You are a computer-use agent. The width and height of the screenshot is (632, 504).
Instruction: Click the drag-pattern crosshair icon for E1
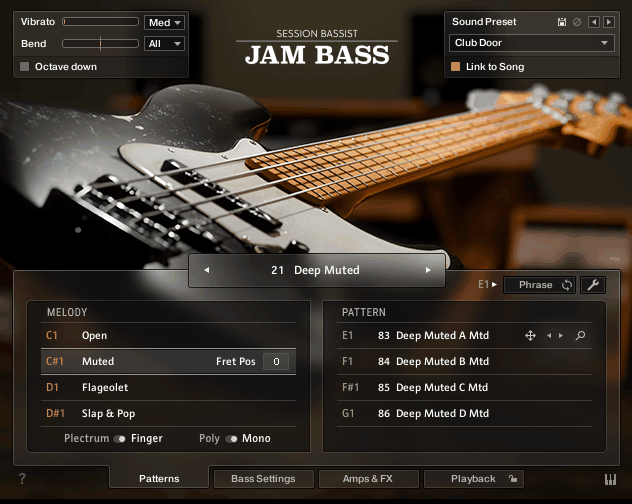[x=530, y=335]
